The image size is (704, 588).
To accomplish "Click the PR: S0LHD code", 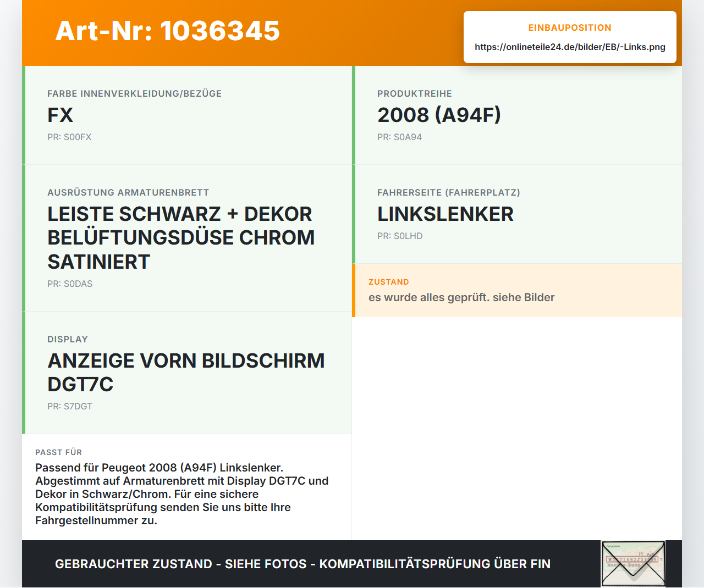I will coord(400,236).
